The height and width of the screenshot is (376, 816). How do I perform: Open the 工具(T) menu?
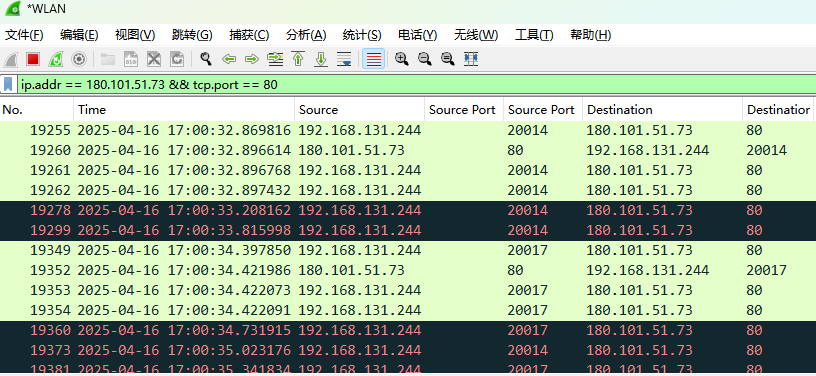click(x=534, y=35)
